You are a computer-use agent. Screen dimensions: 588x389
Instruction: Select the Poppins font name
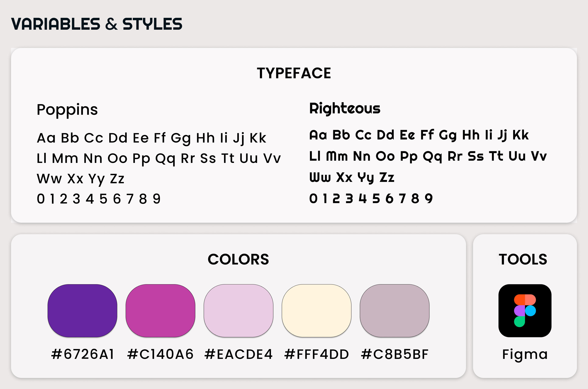coord(67,110)
